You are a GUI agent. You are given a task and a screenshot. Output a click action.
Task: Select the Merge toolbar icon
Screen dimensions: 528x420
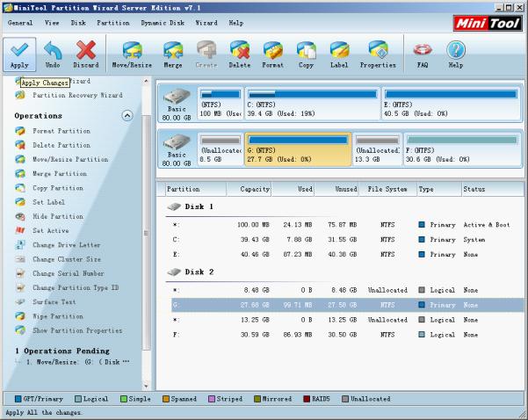click(173, 54)
